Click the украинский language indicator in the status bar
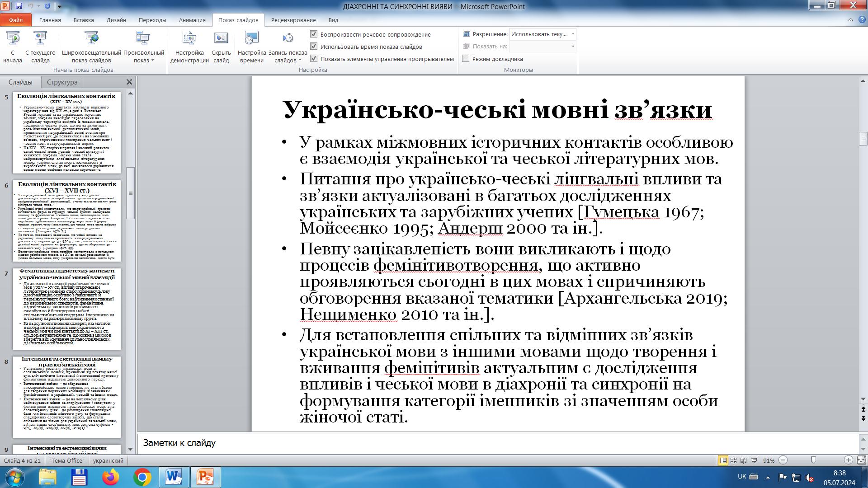This screenshot has width=868, height=488. click(108, 460)
